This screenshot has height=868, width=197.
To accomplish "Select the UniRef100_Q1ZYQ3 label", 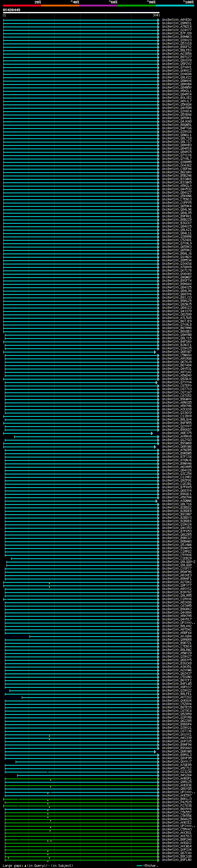I will point(176,440).
